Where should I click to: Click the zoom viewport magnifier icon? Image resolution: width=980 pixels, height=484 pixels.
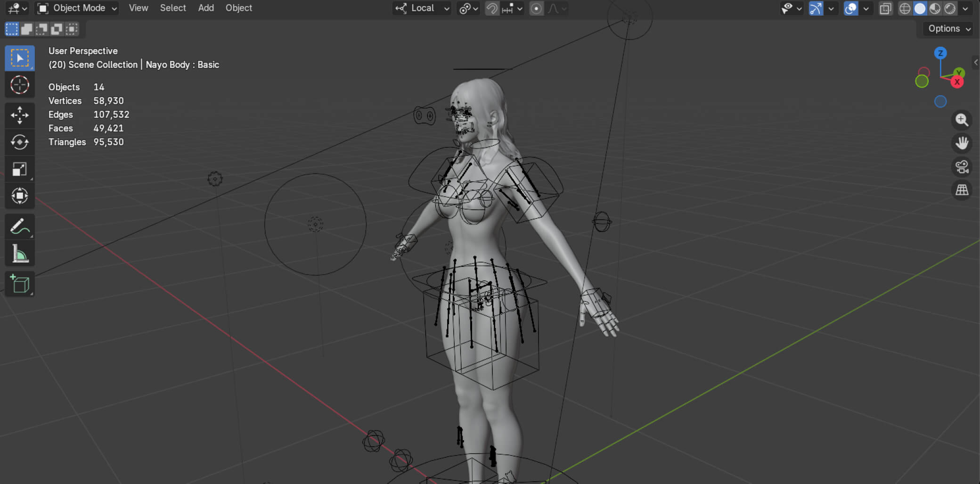click(x=962, y=120)
